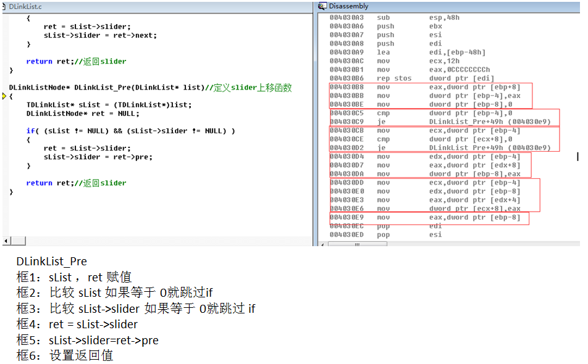Click disassembly line at address 004030BB
Image resolution: width=588 pixels, height=364 pixels.
[425, 96]
